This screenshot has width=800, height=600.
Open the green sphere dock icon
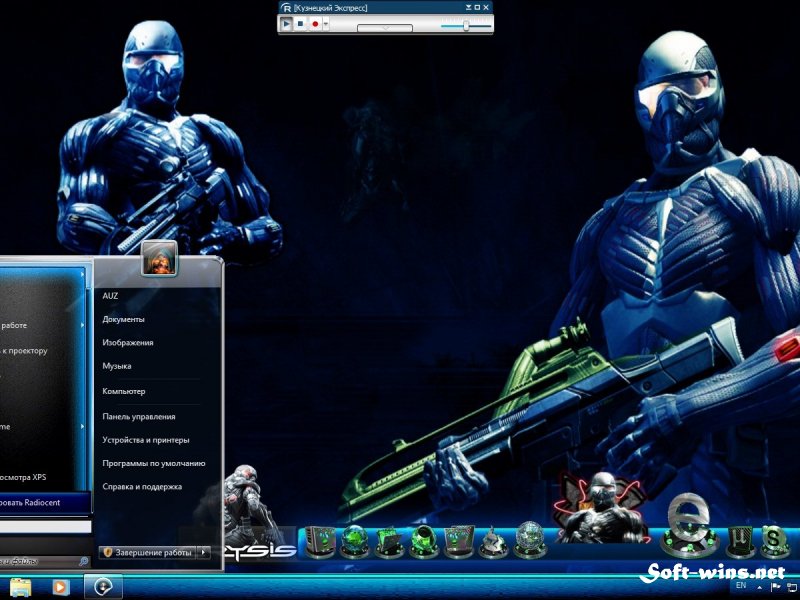pos(424,542)
